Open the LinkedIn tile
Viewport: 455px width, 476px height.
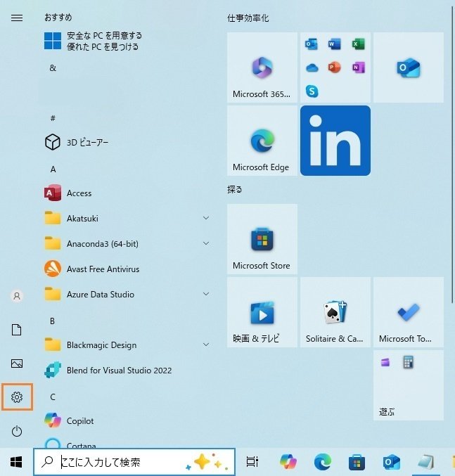pyautogui.click(x=335, y=141)
